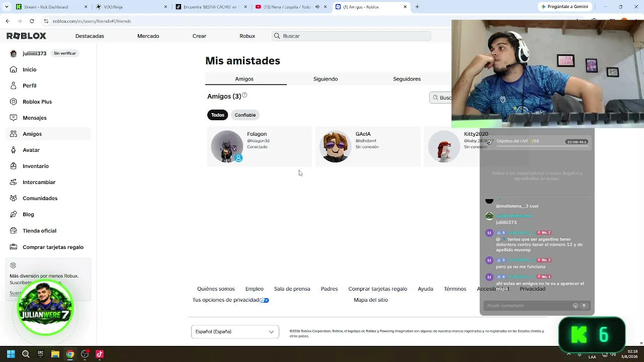The image size is (644, 362).
Task: Switch to the TikTok 'BESTIA CACHIS' tab
Action: [x=211, y=7]
